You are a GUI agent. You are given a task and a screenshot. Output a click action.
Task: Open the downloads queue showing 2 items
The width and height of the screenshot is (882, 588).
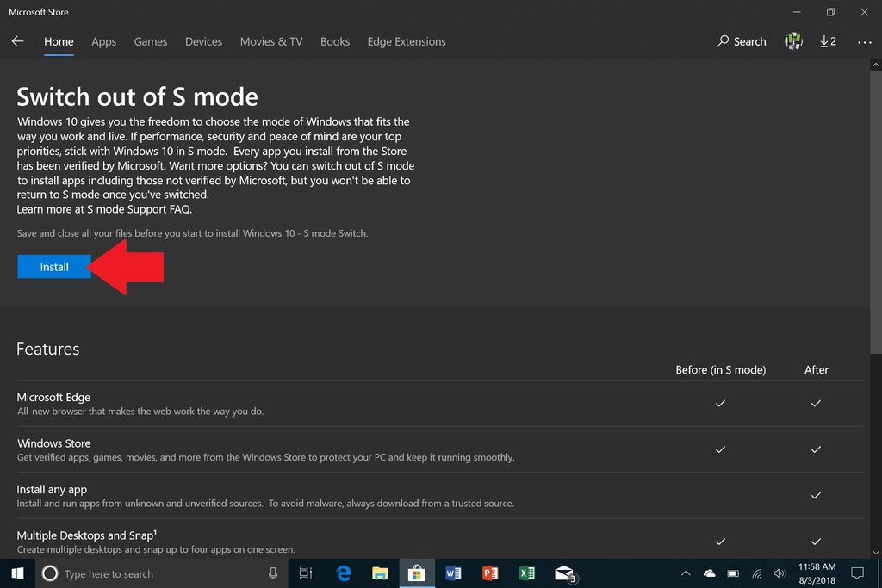(x=828, y=41)
